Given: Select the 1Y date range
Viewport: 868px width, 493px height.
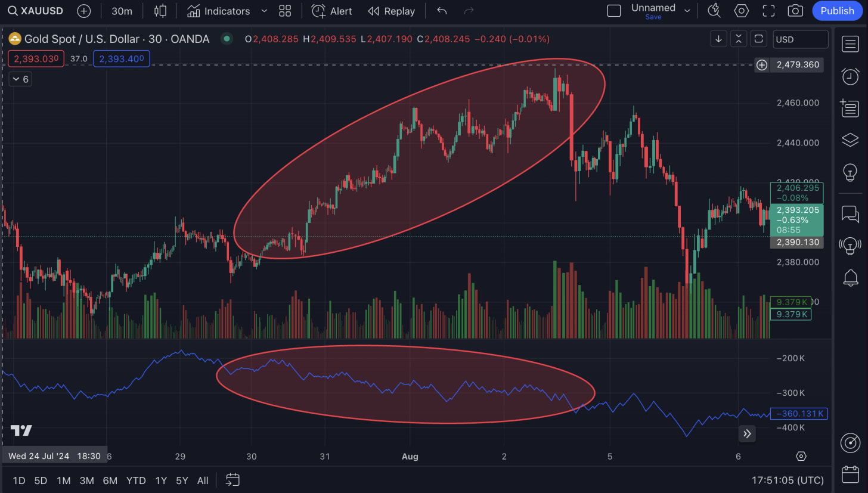Looking at the screenshot, I should (x=161, y=480).
